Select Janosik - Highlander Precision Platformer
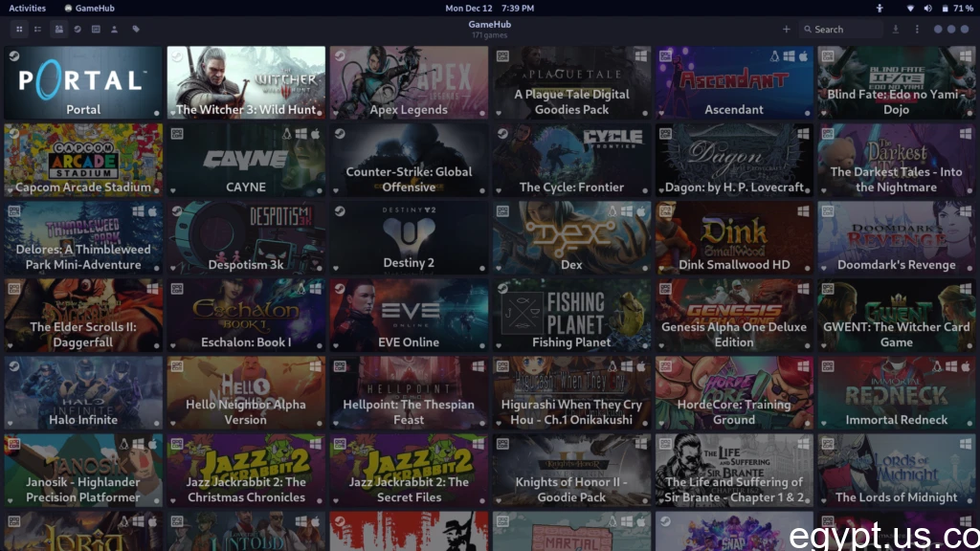 (x=83, y=470)
